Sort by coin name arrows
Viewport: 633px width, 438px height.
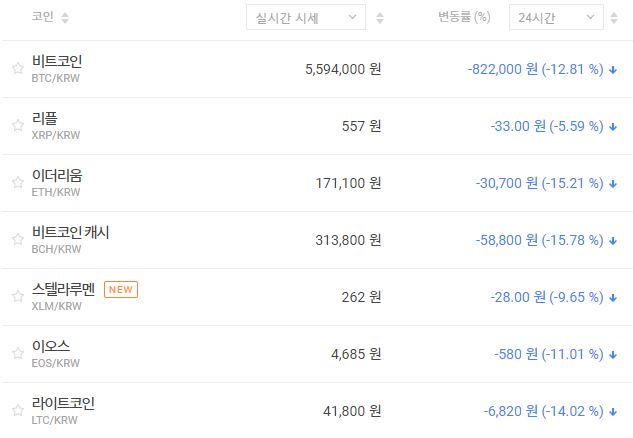(65, 18)
